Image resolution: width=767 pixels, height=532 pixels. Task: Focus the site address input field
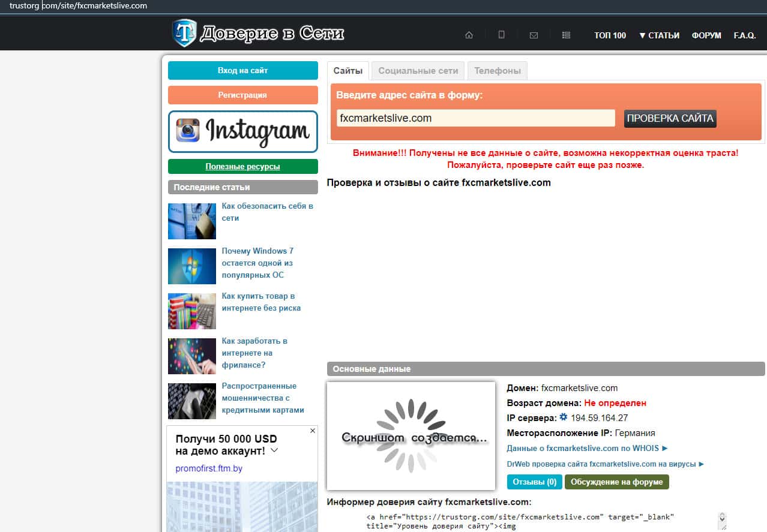[476, 118]
